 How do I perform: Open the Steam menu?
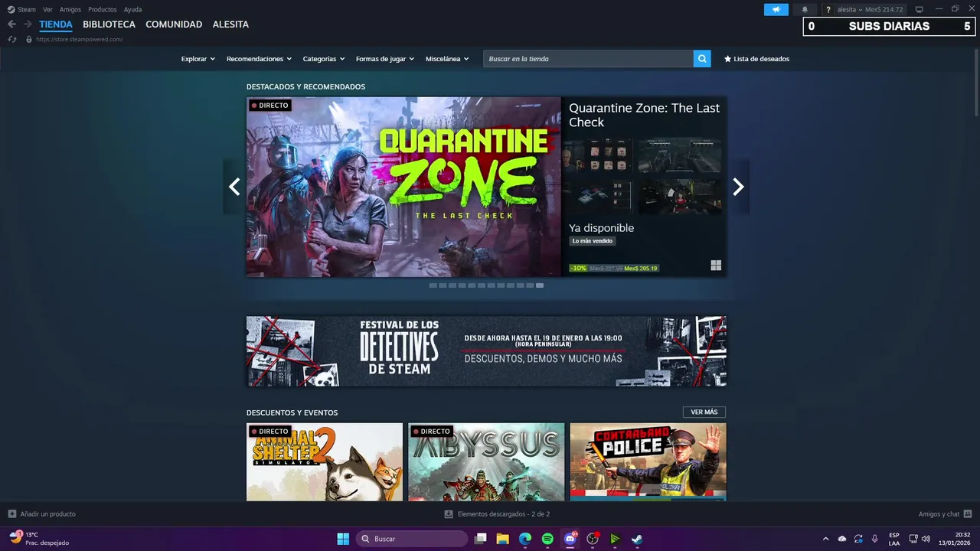tap(27, 9)
